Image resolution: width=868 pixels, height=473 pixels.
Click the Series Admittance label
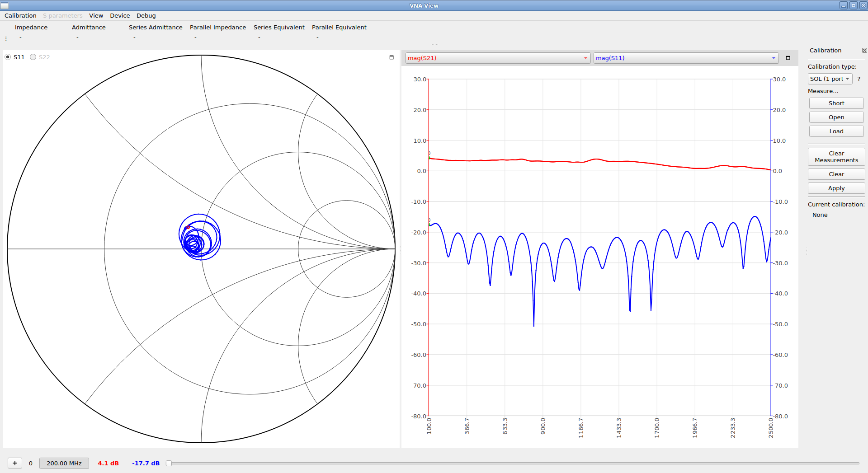(156, 27)
